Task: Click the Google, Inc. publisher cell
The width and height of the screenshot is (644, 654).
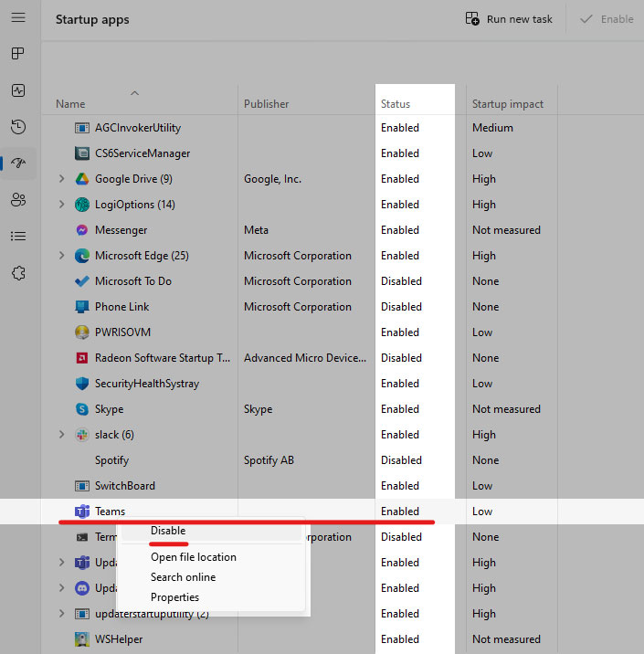Action: 272,179
